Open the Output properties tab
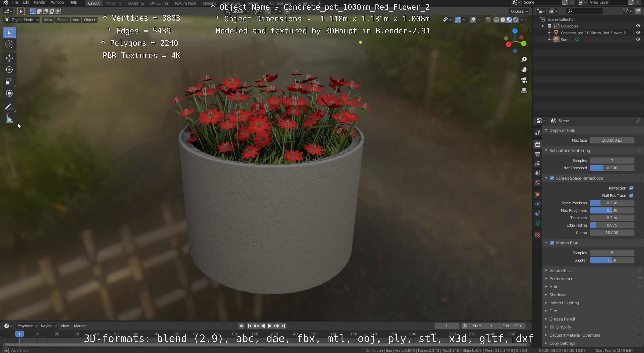Image resolution: width=644 pixels, height=353 pixels. click(538, 154)
